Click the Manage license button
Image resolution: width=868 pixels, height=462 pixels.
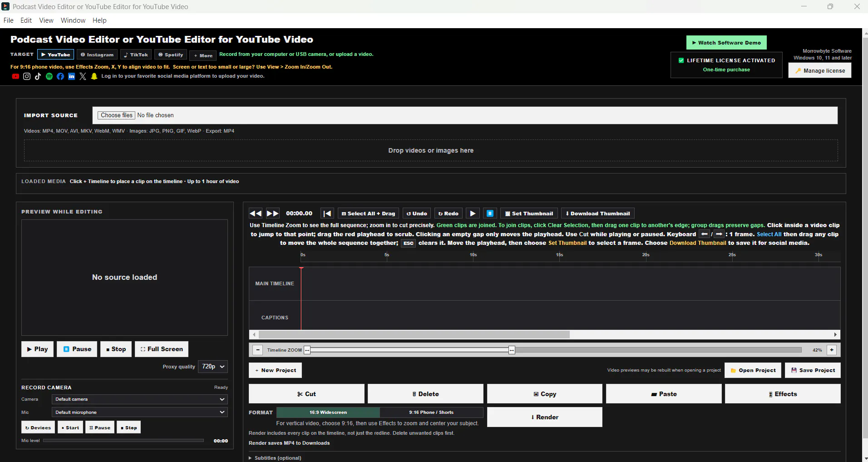(820, 70)
